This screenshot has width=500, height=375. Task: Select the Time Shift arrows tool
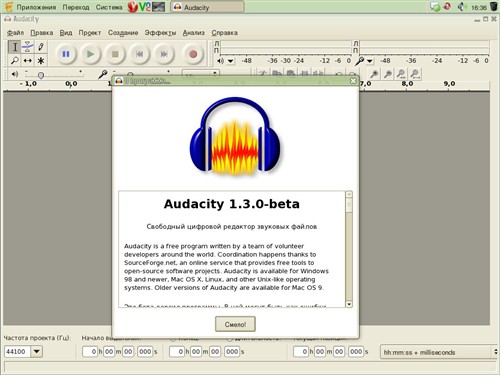point(28,60)
